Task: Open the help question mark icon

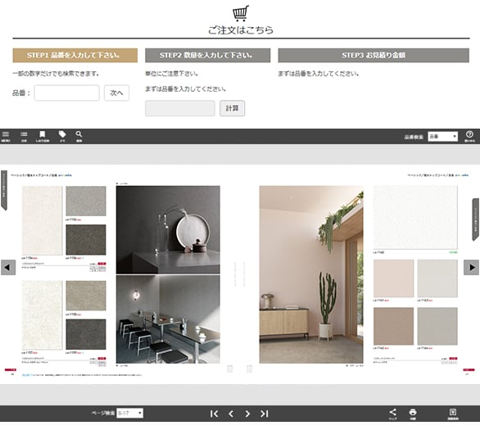Action: pyautogui.click(x=469, y=136)
